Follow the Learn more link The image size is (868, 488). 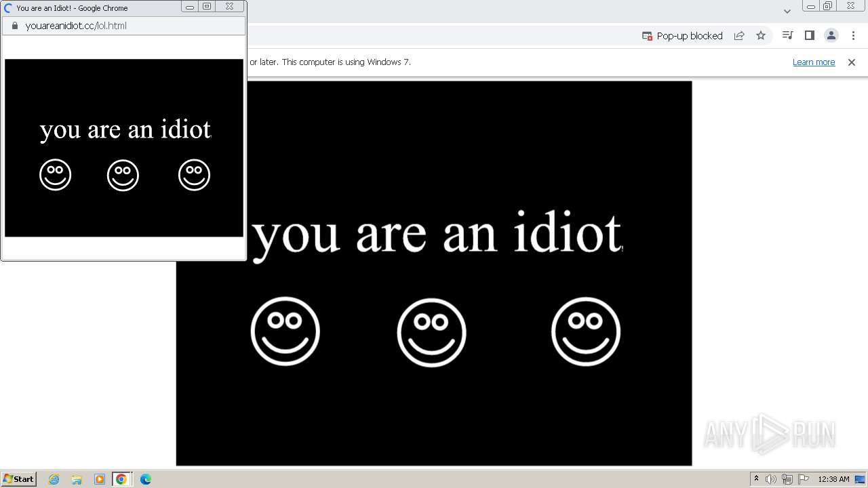point(814,62)
